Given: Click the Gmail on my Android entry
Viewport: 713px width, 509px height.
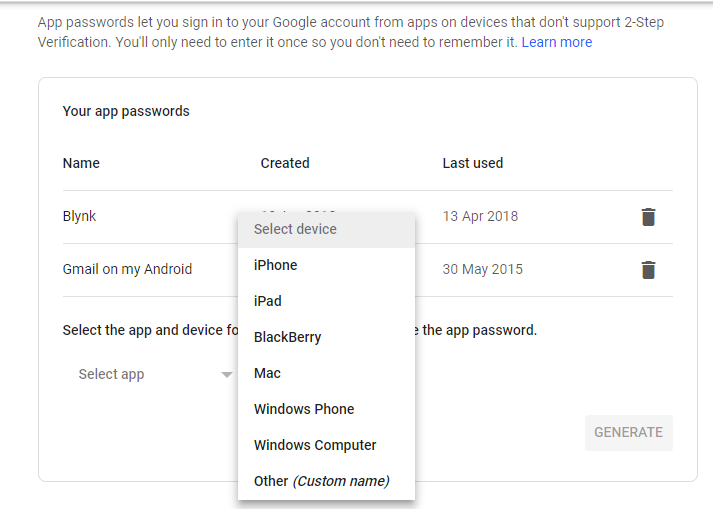Looking at the screenshot, I should click(127, 269).
